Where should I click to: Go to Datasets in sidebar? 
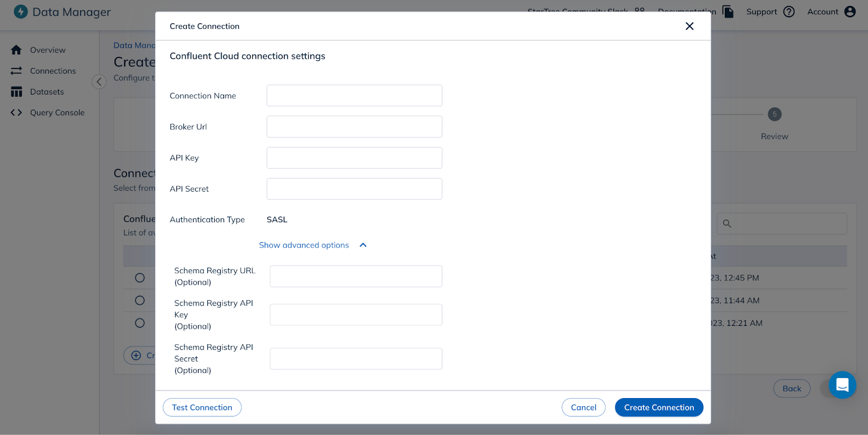coord(47,92)
